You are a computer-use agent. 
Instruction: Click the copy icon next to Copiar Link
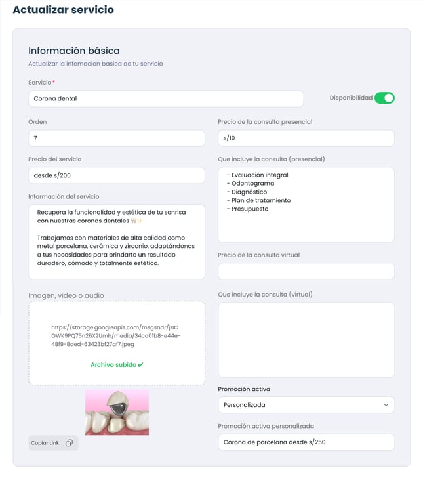pyautogui.click(x=69, y=443)
